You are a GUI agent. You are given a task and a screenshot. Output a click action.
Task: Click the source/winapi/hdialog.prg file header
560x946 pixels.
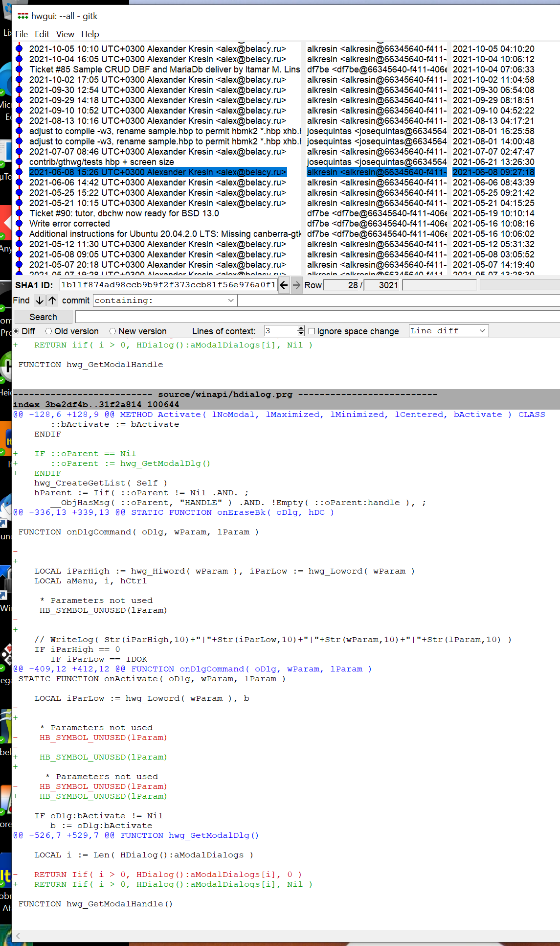tap(225, 394)
